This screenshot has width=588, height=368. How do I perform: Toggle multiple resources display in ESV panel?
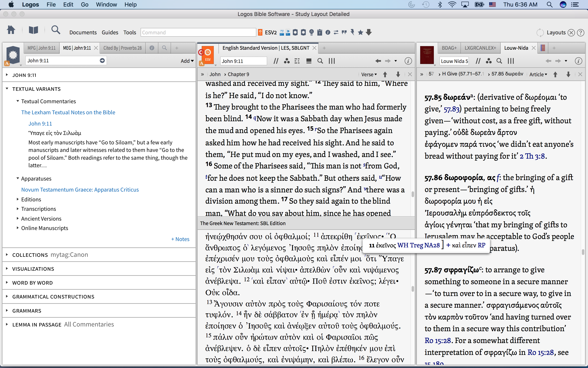(x=297, y=61)
